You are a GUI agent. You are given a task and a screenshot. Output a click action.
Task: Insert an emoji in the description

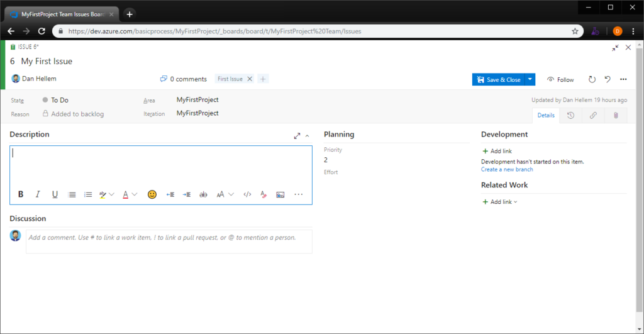pos(152,194)
